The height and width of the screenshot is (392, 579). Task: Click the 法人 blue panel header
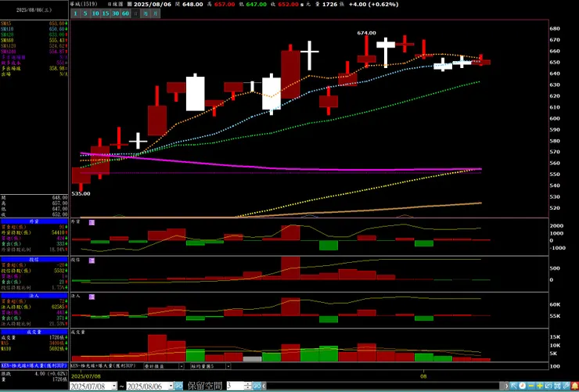pyautogui.click(x=34, y=296)
